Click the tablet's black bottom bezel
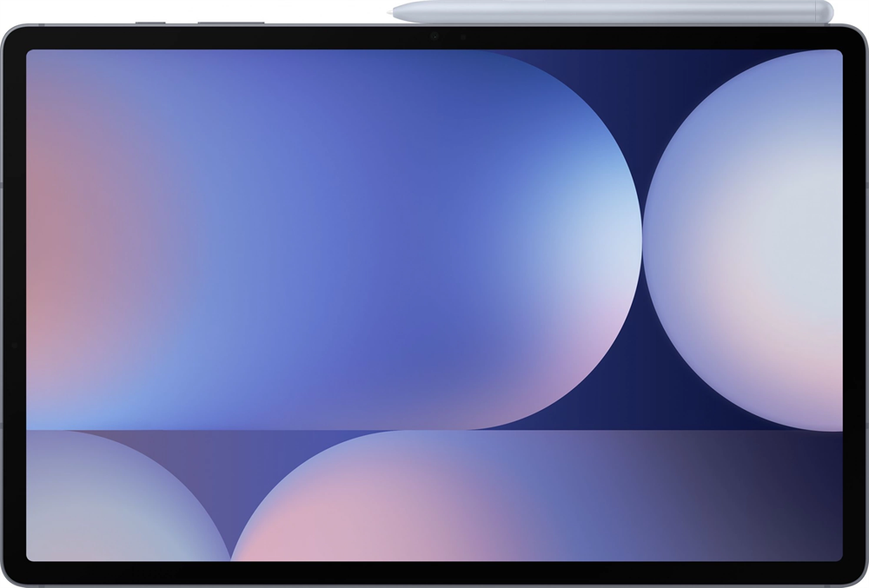Viewport: 869px width, 588px height. 434,573
